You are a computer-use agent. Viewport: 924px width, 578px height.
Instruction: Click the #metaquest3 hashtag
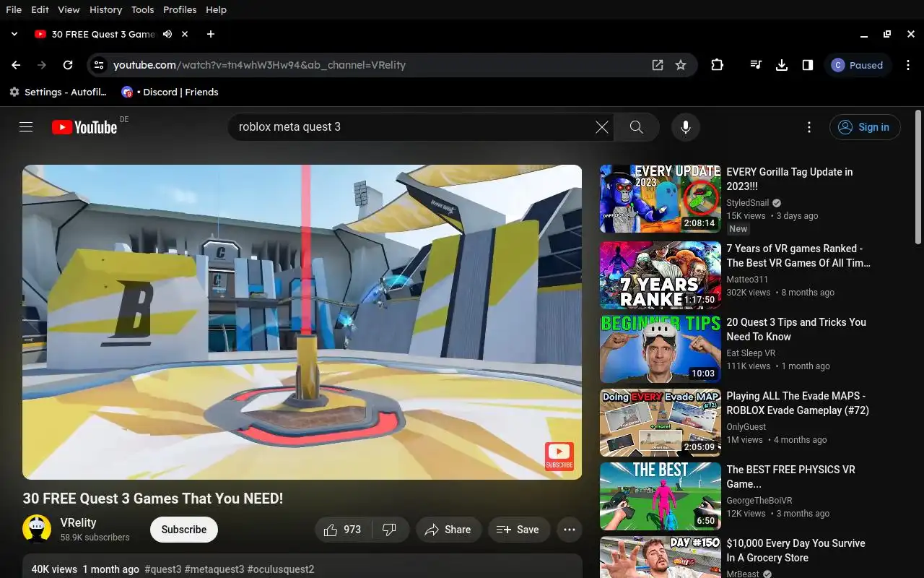click(214, 569)
